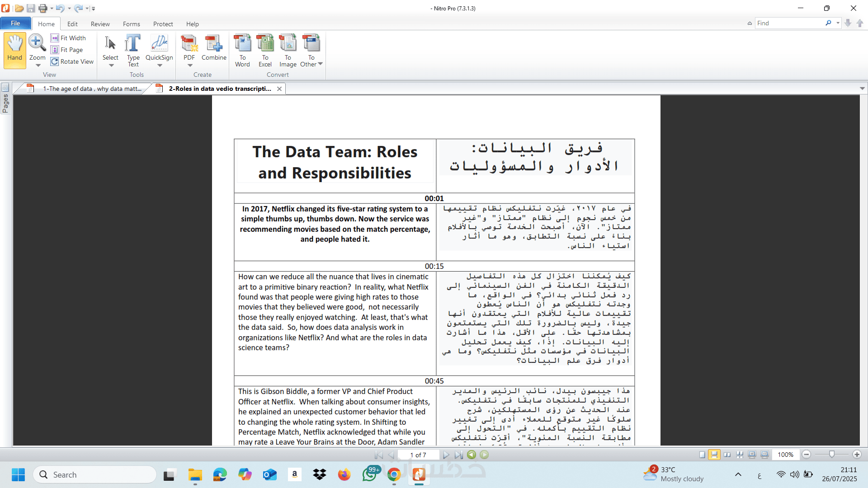Click the Rotate View button
This screenshot has width=868, height=488.
[72, 61]
